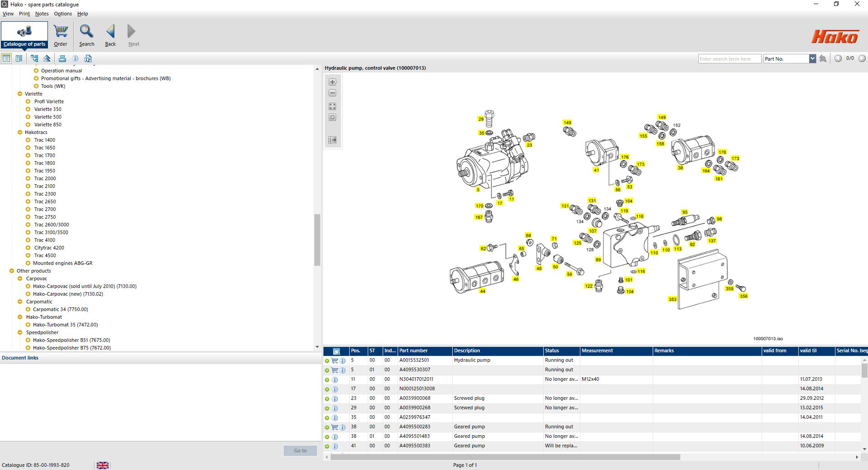Open info for part N304017012011
Image resolution: width=868 pixels, height=470 pixels.
pos(335,380)
